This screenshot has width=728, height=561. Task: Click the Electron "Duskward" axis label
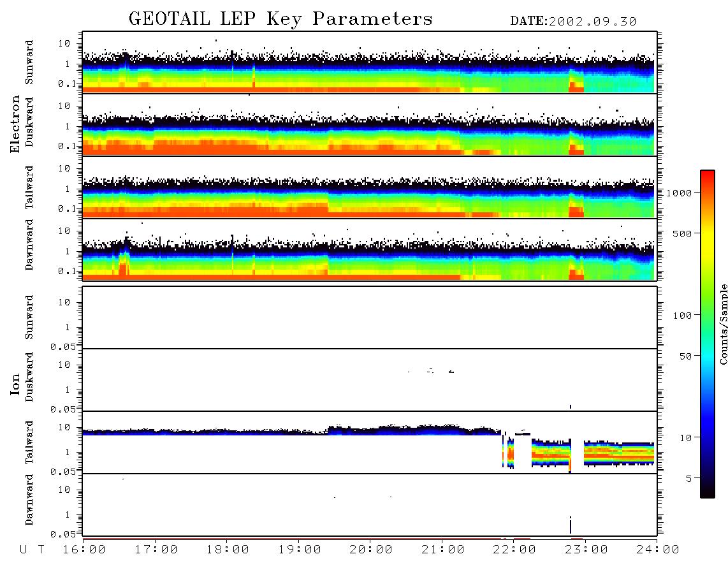click(29, 122)
